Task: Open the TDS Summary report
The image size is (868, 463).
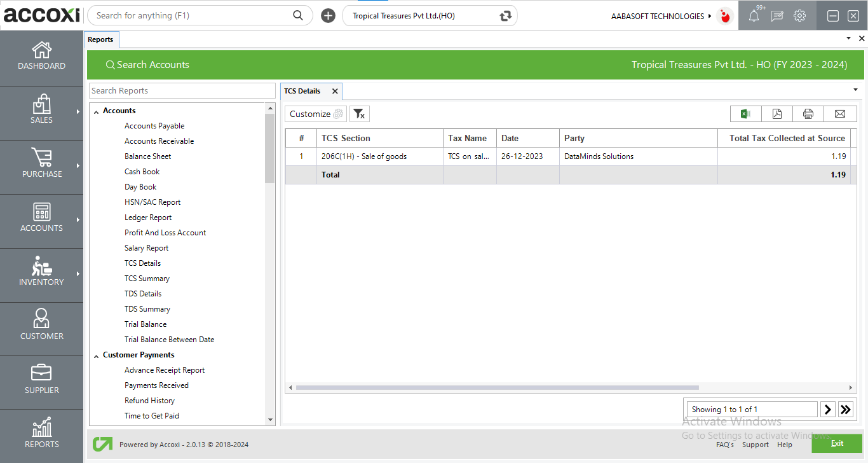Action: 147,309
